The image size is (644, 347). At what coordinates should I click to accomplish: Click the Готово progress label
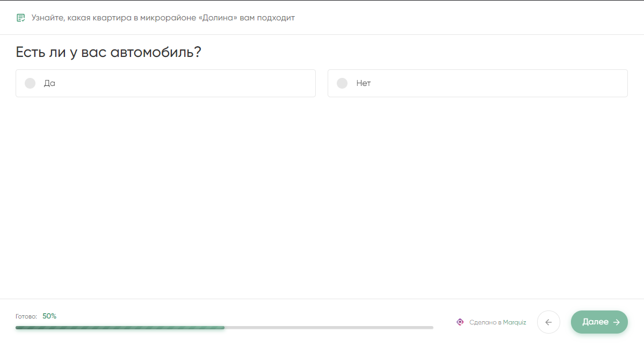click(x=26, y=316)
